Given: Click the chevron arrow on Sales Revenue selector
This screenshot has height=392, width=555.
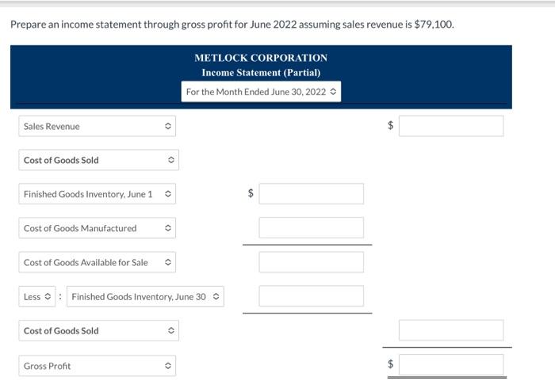Looking at the screenshot, I should click(x=167, y=127).
